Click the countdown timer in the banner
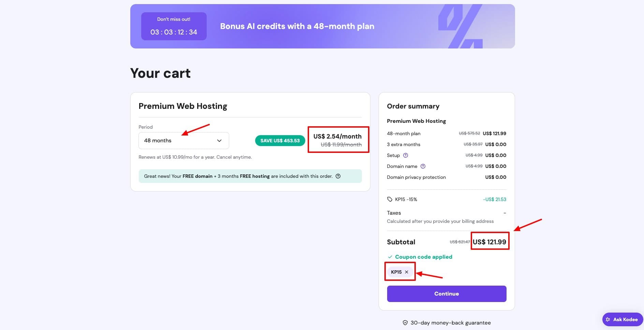The height and width of the screenshot is (330, 644). click(x=174, y=32)
